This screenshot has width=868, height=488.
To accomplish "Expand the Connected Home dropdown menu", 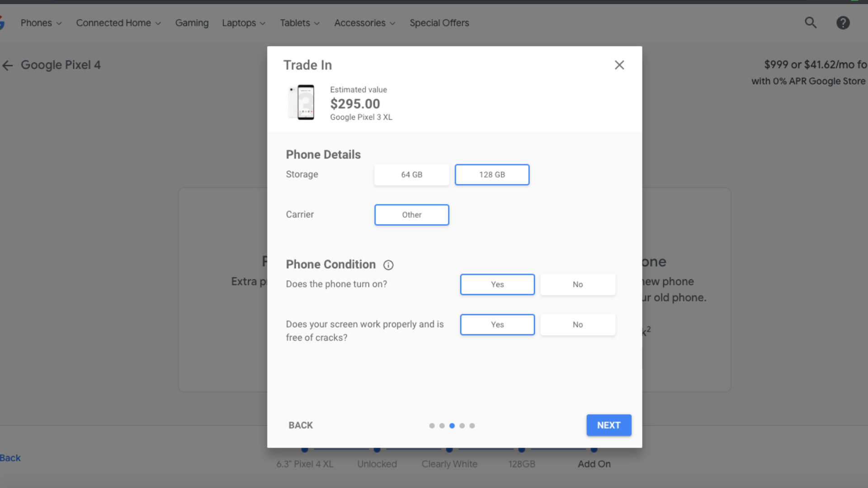I will (x=118, y=23).
